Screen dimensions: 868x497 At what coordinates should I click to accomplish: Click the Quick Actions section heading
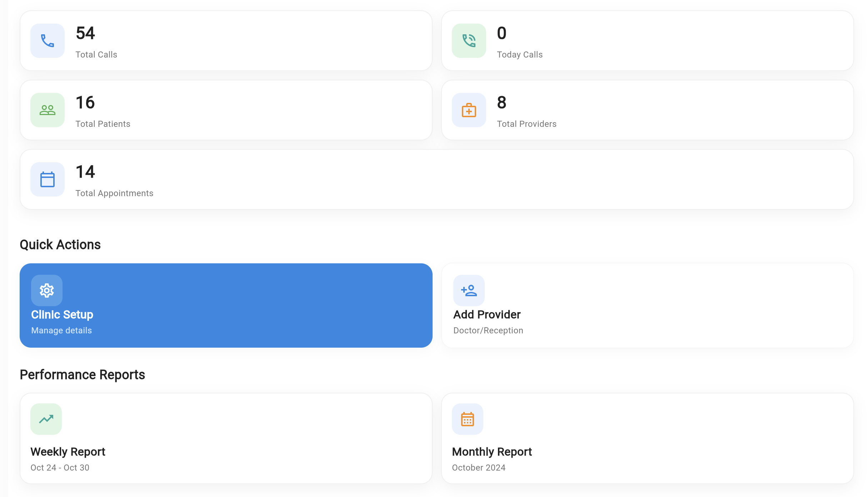(60, 244)
